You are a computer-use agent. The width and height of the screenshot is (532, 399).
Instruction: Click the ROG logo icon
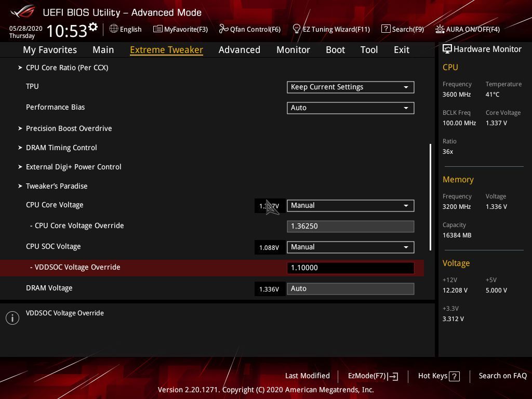23,12
